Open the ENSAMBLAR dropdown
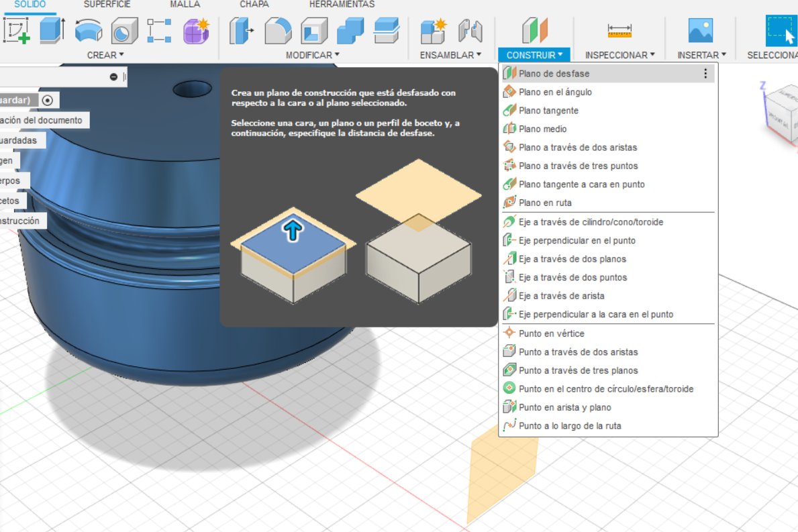This screenshot has height=532, width=798. pyautogui.click(x=450, y=55)
